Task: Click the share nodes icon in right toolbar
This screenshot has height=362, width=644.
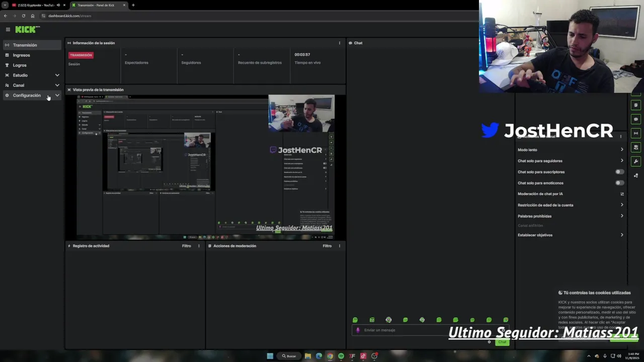Action: pyautogui.click(x=636, y=175)
